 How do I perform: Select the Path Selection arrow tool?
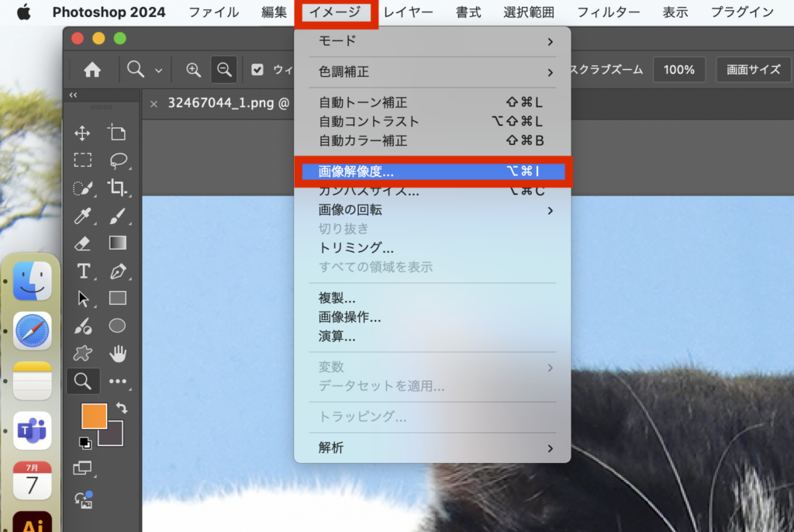pos(83,299)
